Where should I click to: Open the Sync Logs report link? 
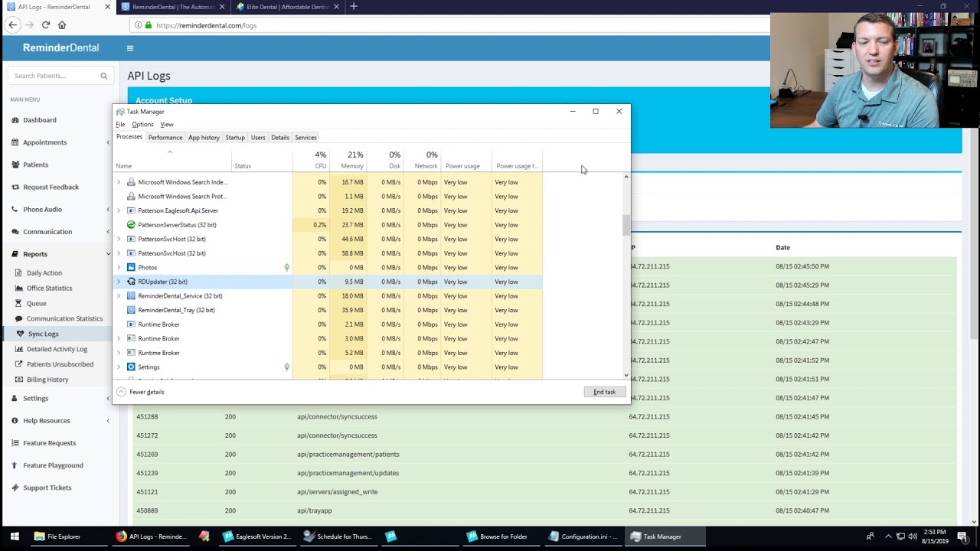(43, 334)
